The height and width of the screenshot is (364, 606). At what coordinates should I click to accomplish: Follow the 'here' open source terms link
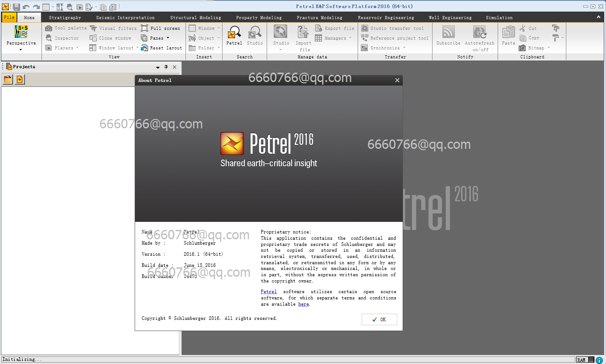(304, 304)
